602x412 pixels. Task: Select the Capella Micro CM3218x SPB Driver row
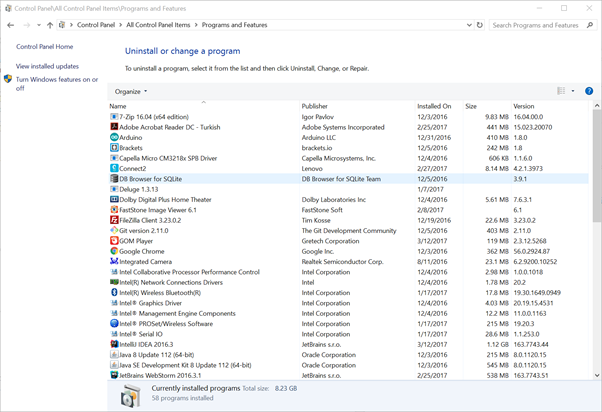point(348,158)
